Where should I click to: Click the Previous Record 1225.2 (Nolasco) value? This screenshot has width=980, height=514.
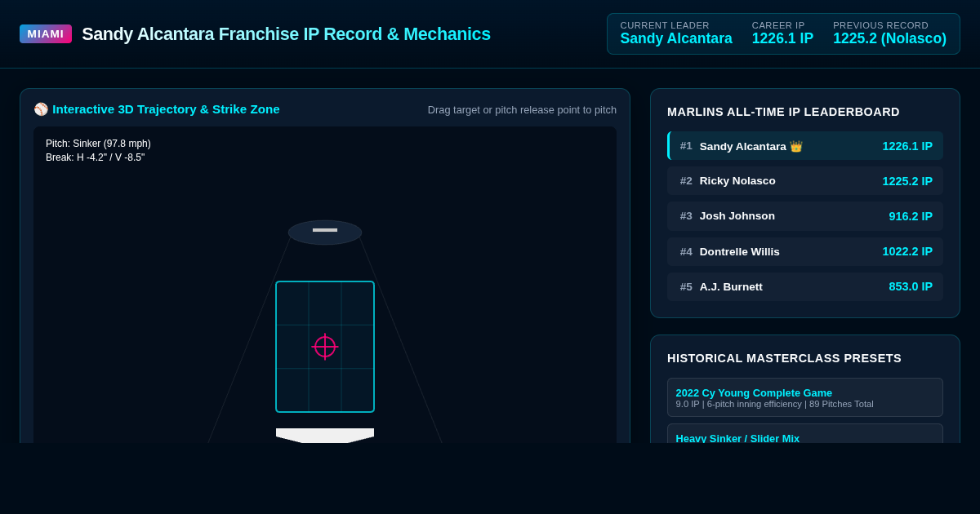pyautogui.click(x=889, y=38)
